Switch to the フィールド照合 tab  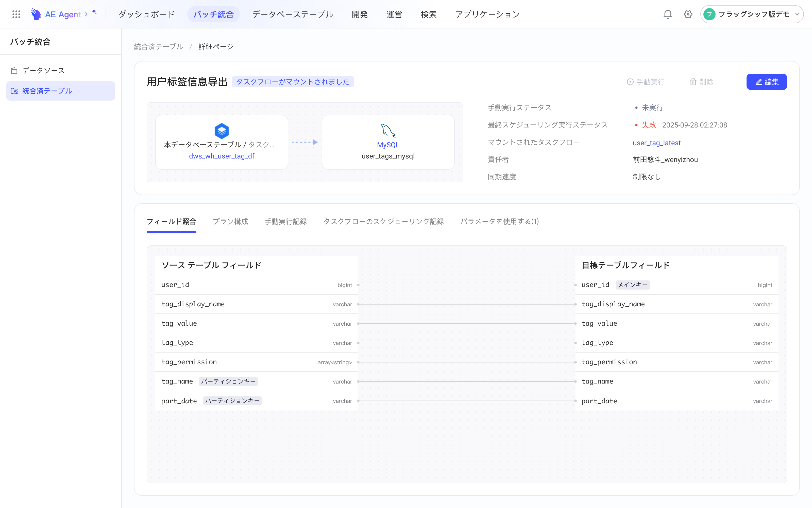(x=172, y=221)
